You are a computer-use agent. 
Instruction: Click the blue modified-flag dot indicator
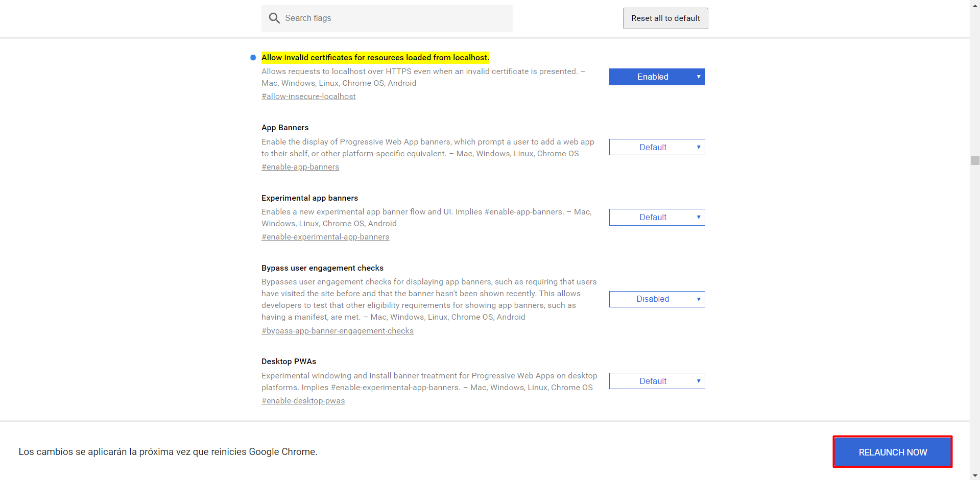click(253, 58)
